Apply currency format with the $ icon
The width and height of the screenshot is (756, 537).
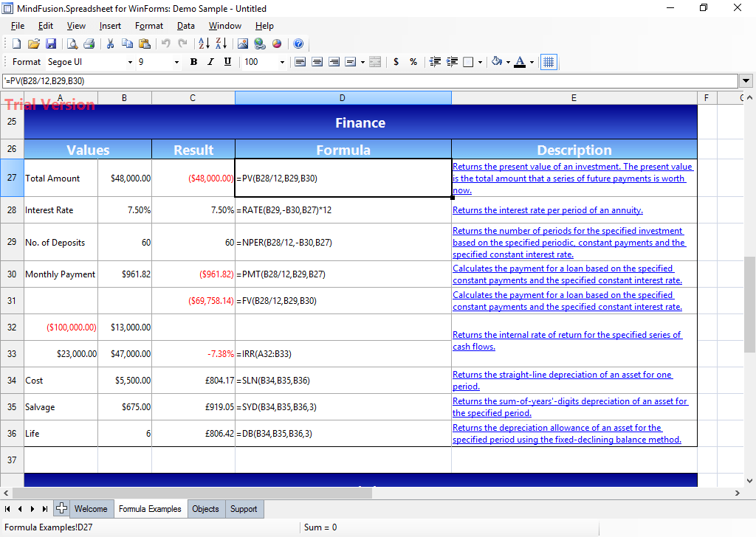(396, 62)
